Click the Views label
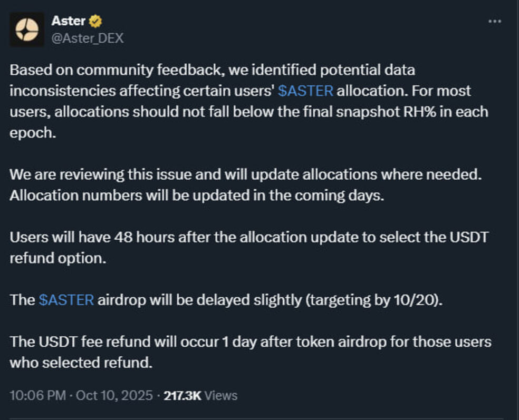Screen dimensions: 519x420 220,395
